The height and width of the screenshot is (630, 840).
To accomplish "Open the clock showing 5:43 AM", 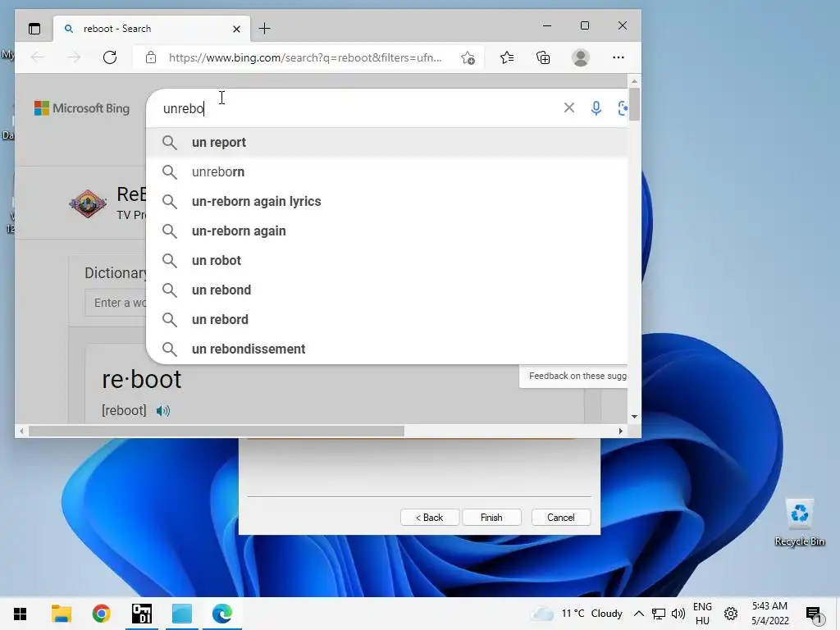I will pyautogui.click(x=769, y=614).
